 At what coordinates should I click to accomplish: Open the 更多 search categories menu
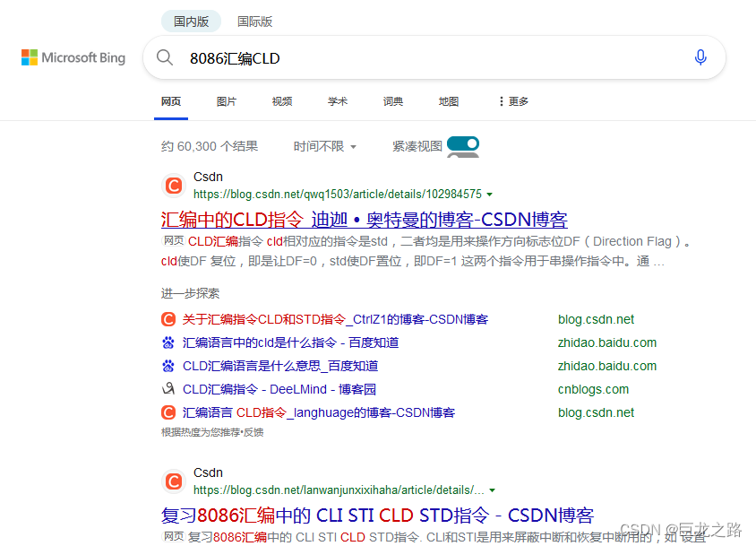pos(514,101)
